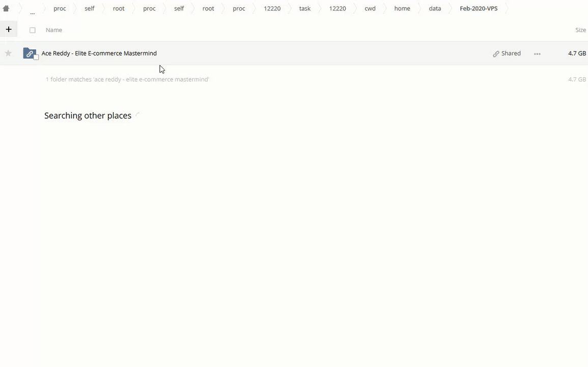
Task: Navigate to the task breadcrumb
Action: tap(304, 9)
